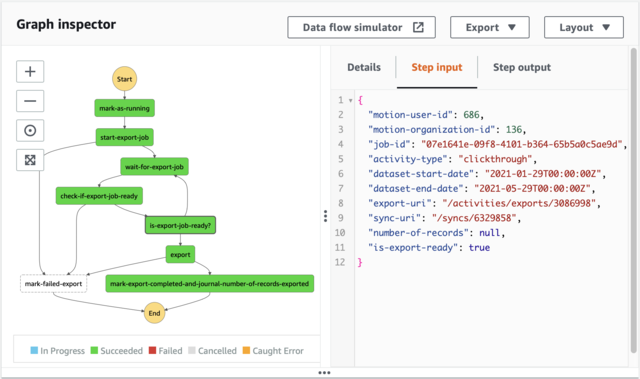Click the job-id value string
Image resolution: width=640 pixels, height=379 pixels.
coord(522,144)
